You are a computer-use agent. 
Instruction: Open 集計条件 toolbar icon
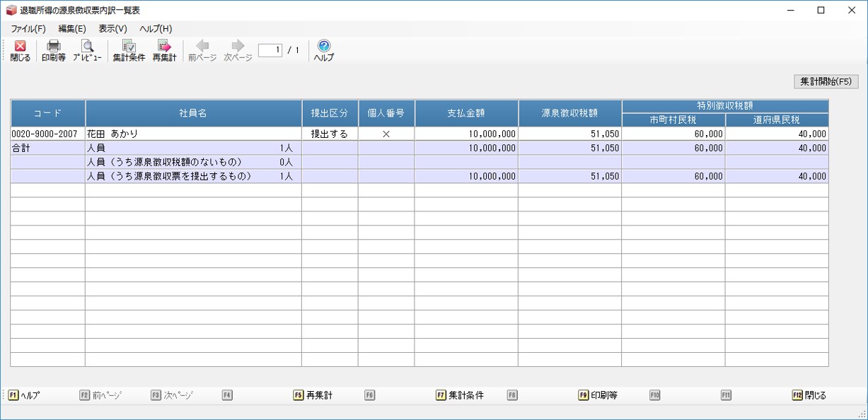129,47
